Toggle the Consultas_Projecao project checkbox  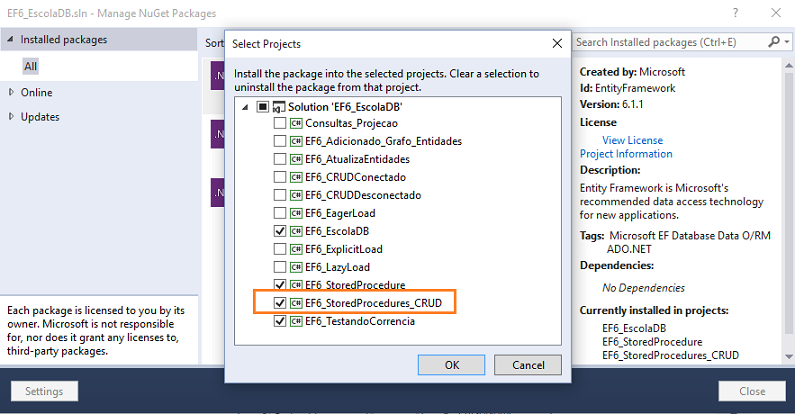pos(279,123)
